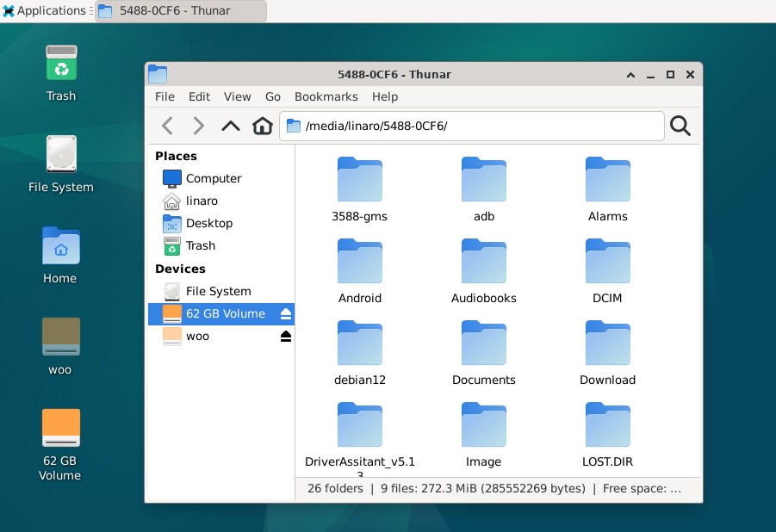Open the Bookmarks menu
This screenshot has height=532, width=776.
pyautogui.click(x=326, y=96)
